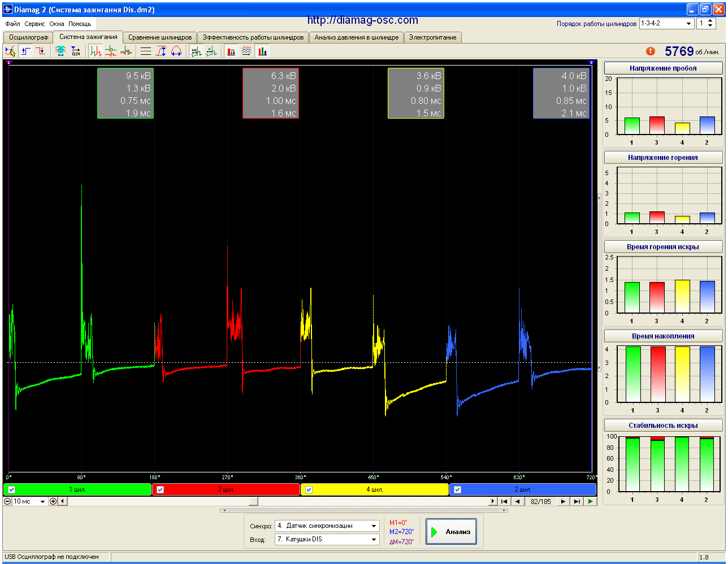Switch to Осциллограф tab
This screenshot has width=728, height=564.
pos(28,37)
